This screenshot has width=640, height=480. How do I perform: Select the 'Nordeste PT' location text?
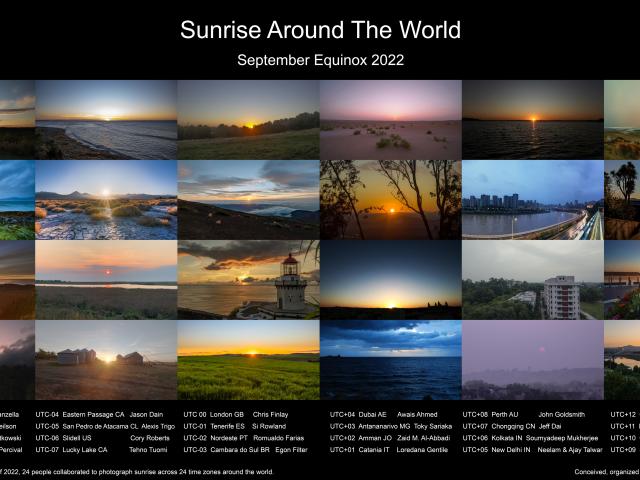pyautogui.click(x=229, y=438)
